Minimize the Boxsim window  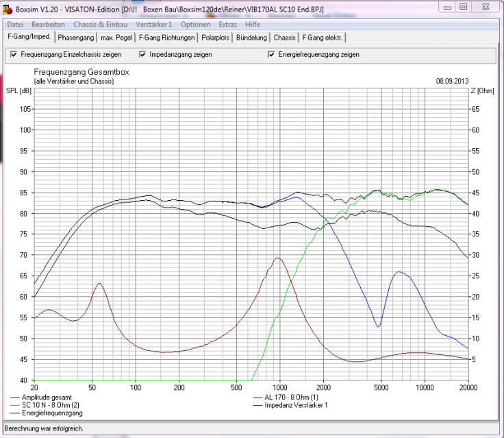pos(447,8)
